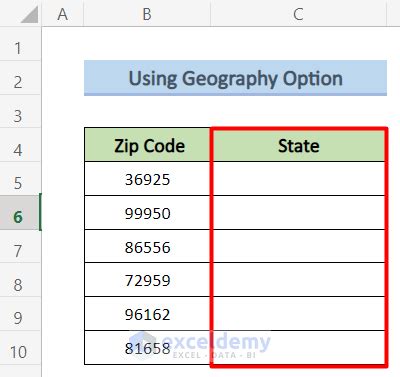Select column C header
This screenshot has width=400, height=377.
pyautogui.click(x=298, y=14)
